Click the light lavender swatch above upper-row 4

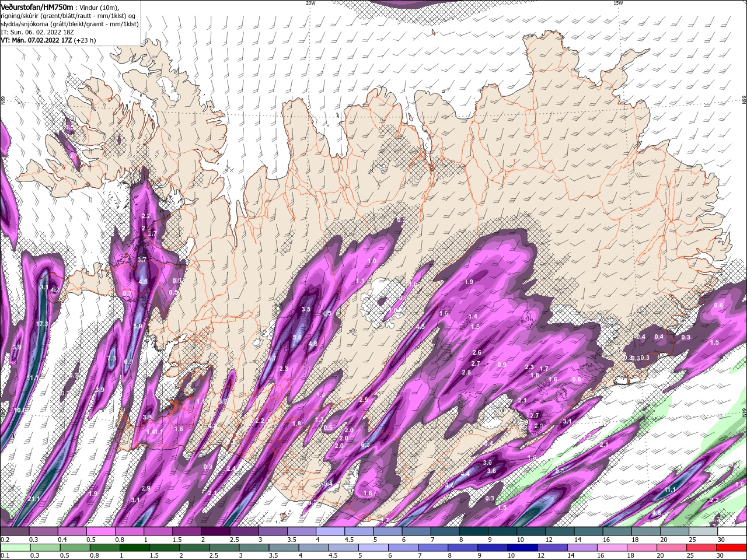point(330,531)
